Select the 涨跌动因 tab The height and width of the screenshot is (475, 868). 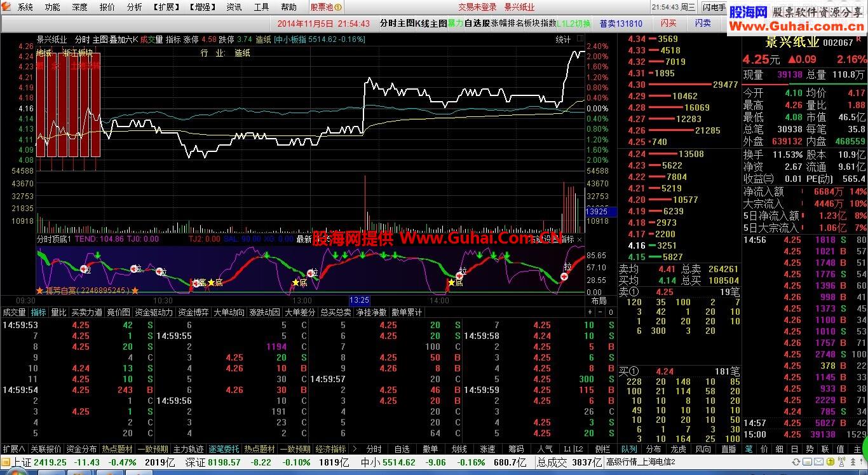point(264,312)
